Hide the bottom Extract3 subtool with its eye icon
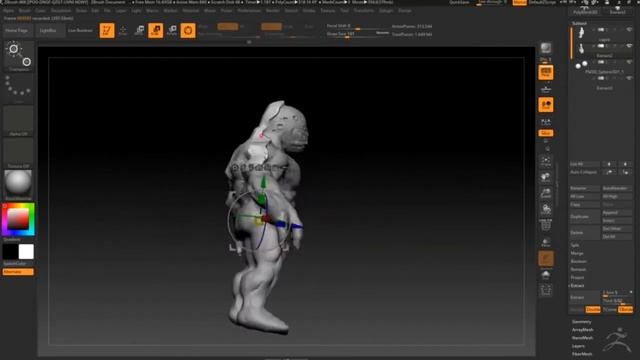Screen dimensions: 640x360 (629, 78)
